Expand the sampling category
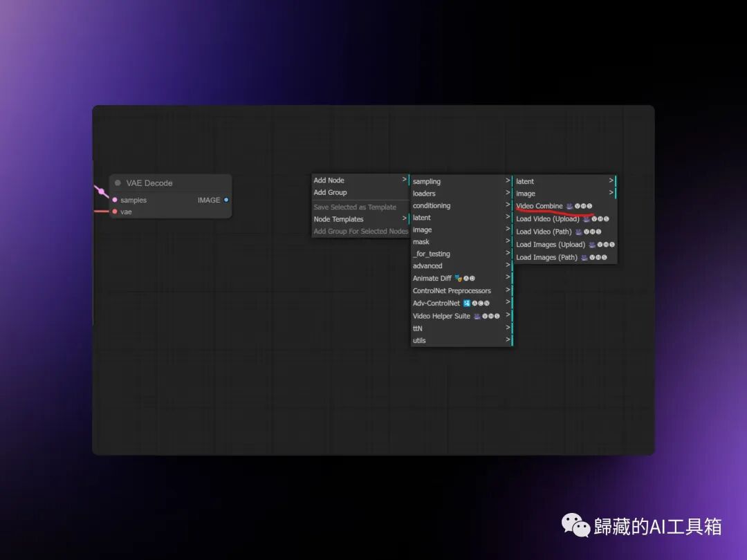747x560 pixels. (461, 181)
